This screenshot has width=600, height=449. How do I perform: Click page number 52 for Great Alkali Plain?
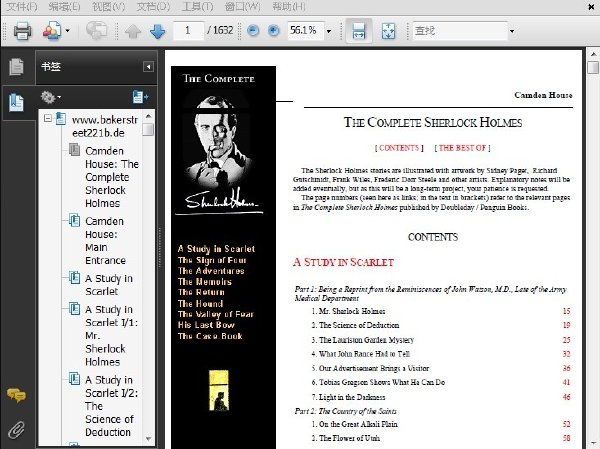(x=566, y=424)
